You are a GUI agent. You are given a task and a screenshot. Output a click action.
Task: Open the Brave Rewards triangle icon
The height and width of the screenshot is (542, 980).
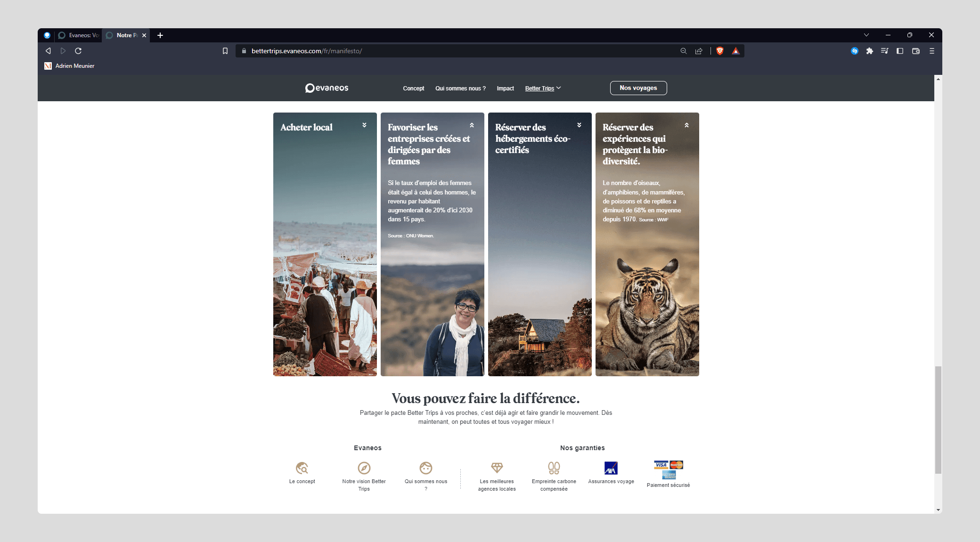(735, 51)
